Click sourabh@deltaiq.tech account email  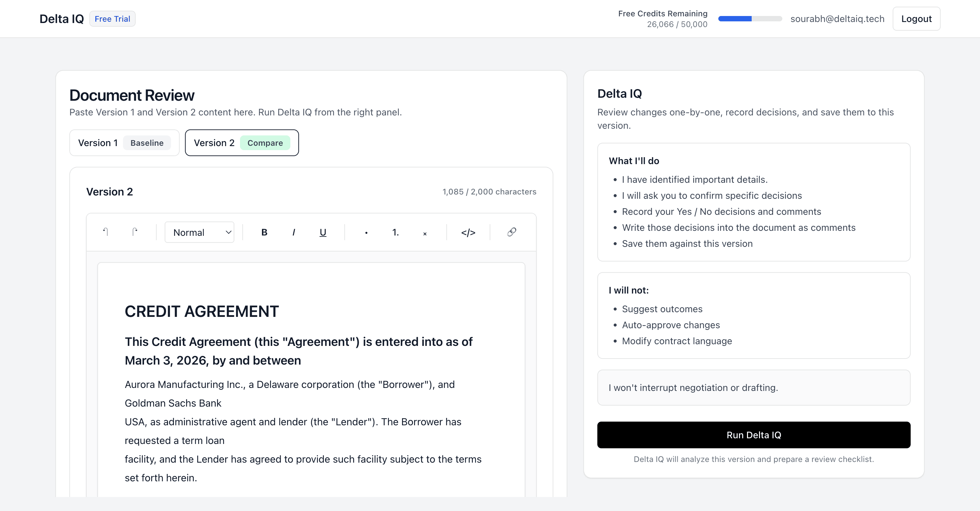[x=837, y=18]
